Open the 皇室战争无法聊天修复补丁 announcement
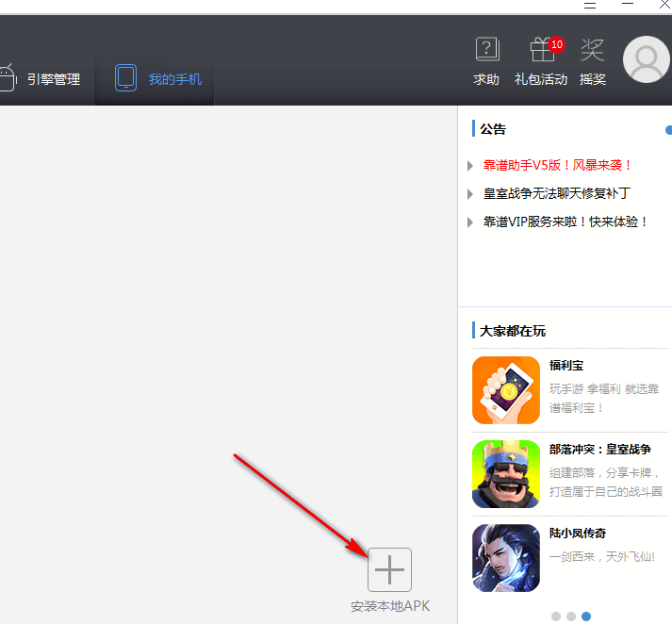 pos(556,193)
